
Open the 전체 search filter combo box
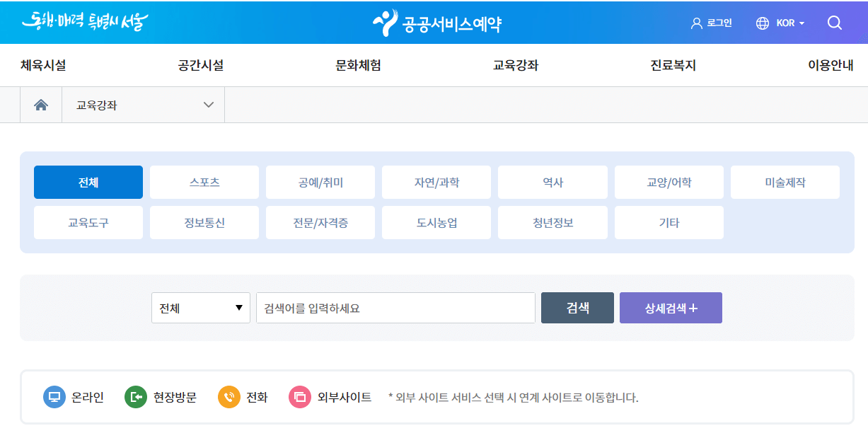tap(200, 308)
